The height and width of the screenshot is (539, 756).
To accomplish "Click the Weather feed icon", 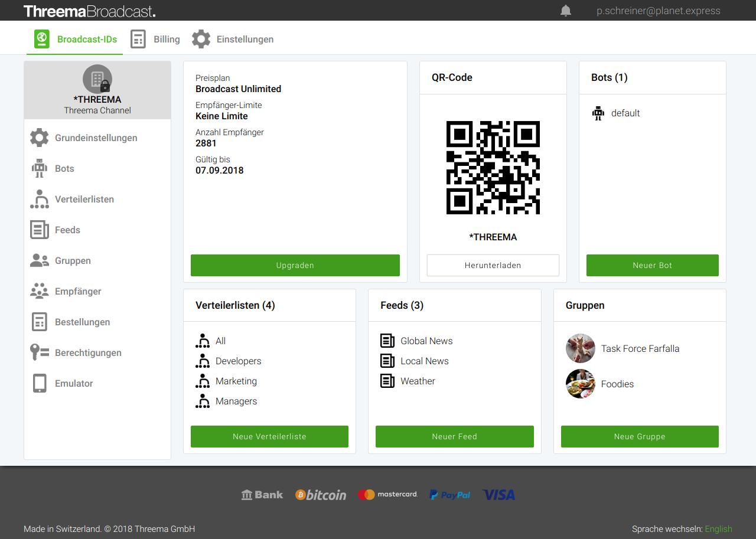I will (387, 381).
